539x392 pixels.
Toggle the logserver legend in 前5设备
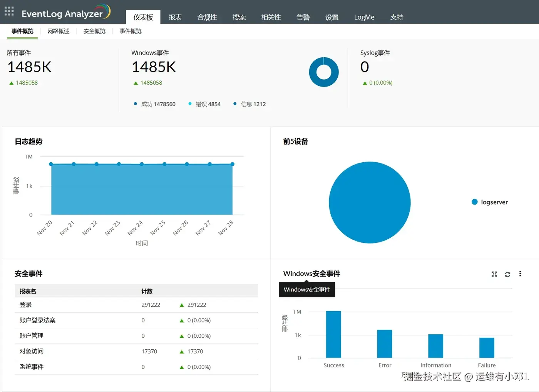click(x=489, y=202)
